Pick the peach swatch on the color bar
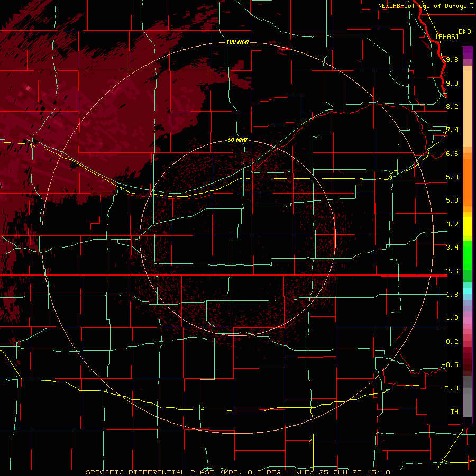Image resolution: width=476 pixels, height=476 pixels. [x=467, y=108]
